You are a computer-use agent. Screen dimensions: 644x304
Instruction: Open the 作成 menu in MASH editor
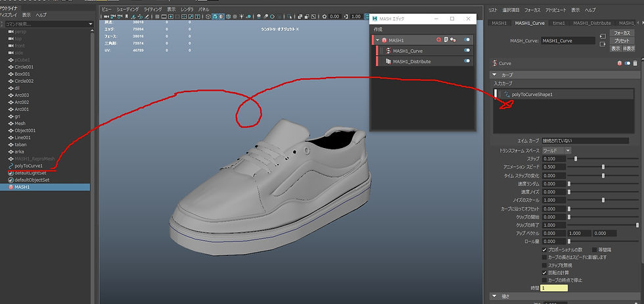pyautogui.click(x=378, y=30)
